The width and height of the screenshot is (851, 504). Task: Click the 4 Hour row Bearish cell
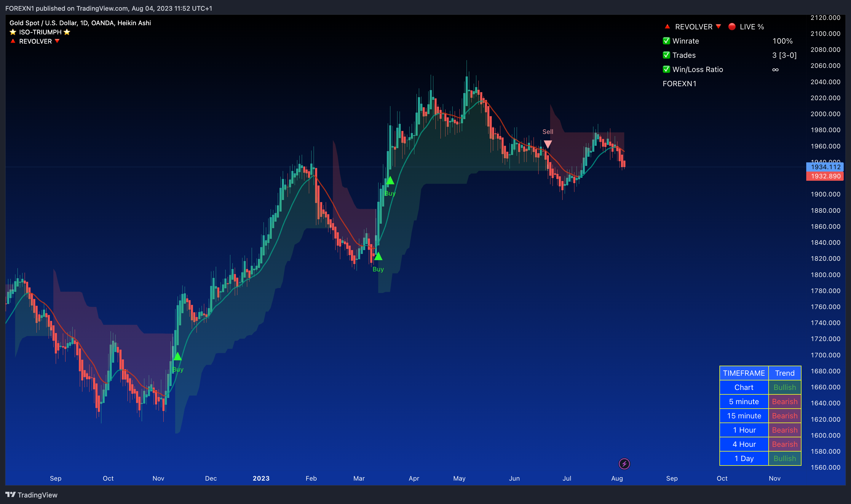[785, 444]
